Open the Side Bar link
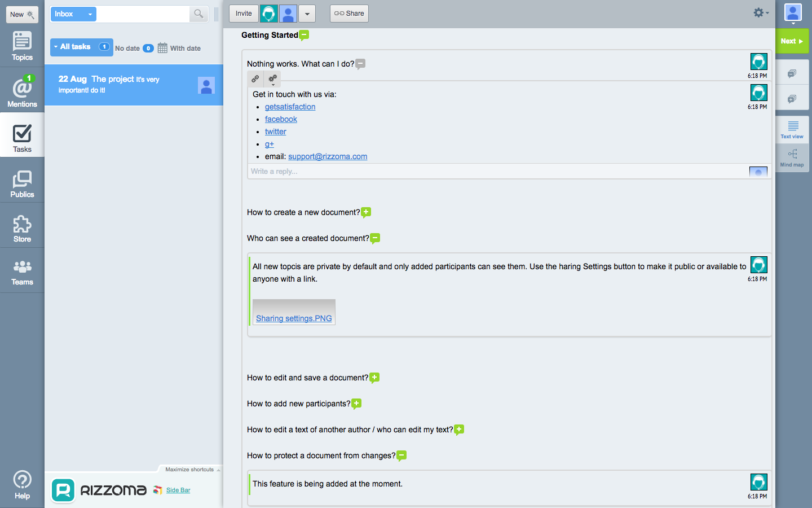 (178, 490)
